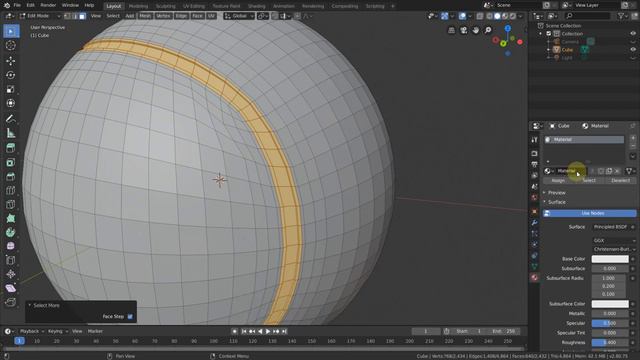
Task: Select the Bevel tool
Action: click(x=11, y=177)
